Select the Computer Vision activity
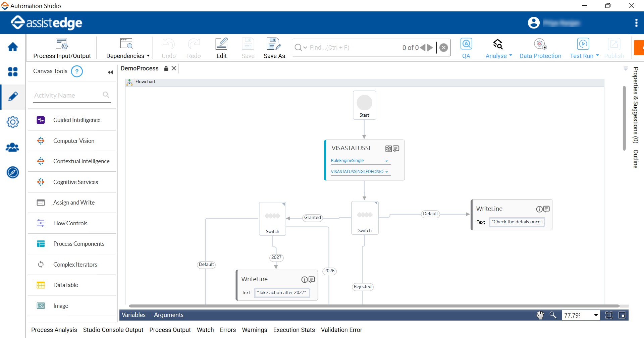Screen dimensions: 644x338 click(x=74, y=140)
